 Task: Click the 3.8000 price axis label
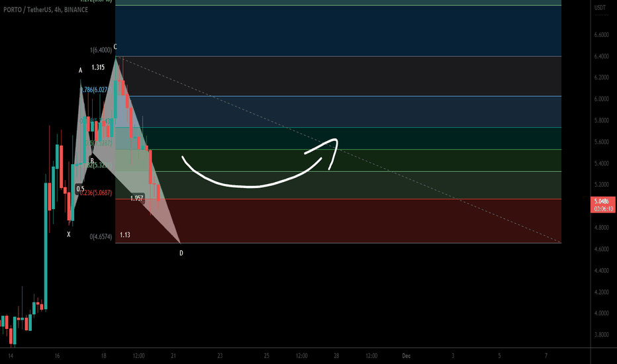pyautogui.click(x=602, y=335)
